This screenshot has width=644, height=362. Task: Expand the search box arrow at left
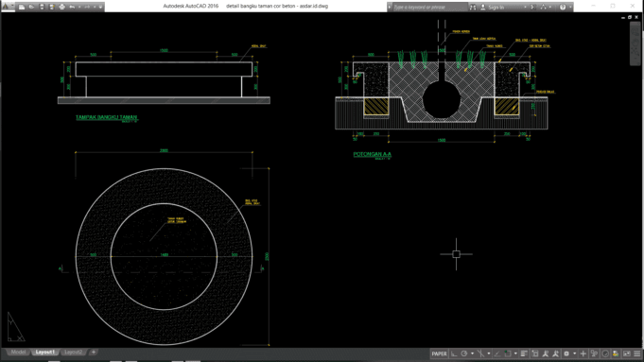390,7
